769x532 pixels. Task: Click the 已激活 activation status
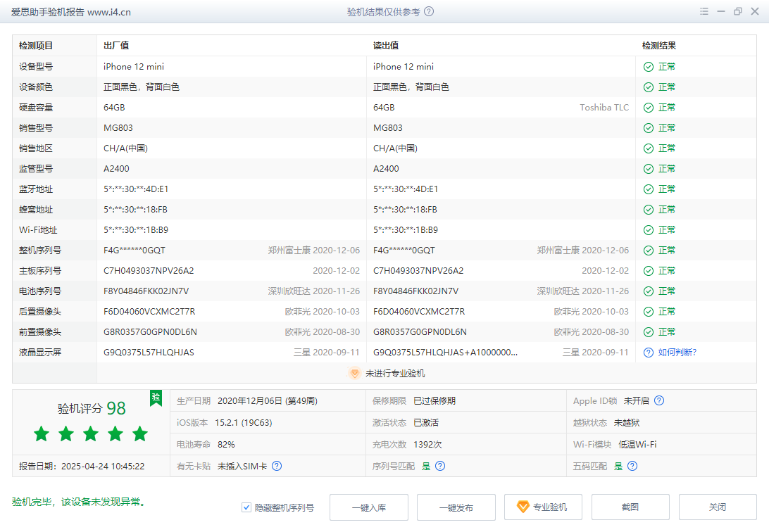(x=426, y=423)
